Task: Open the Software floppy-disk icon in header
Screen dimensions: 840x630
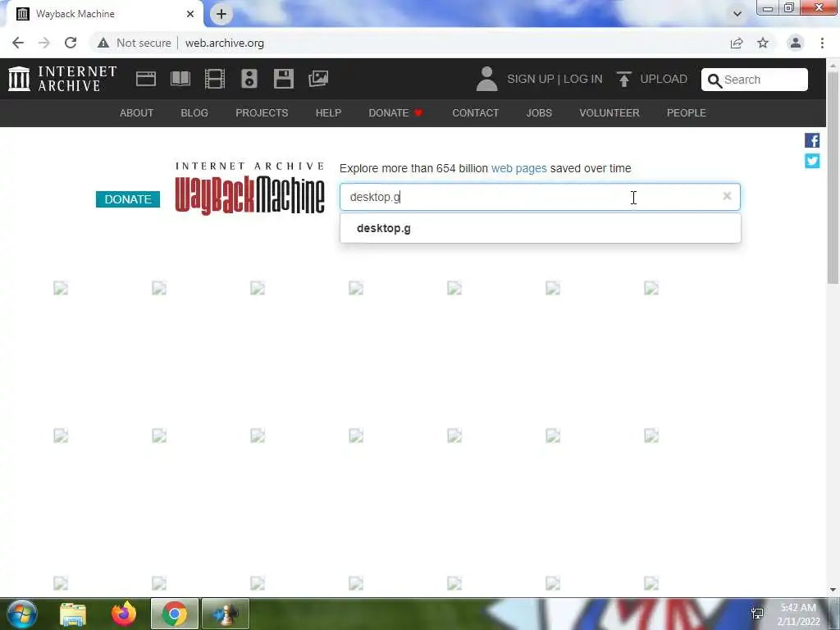Action: click(283, 79)
